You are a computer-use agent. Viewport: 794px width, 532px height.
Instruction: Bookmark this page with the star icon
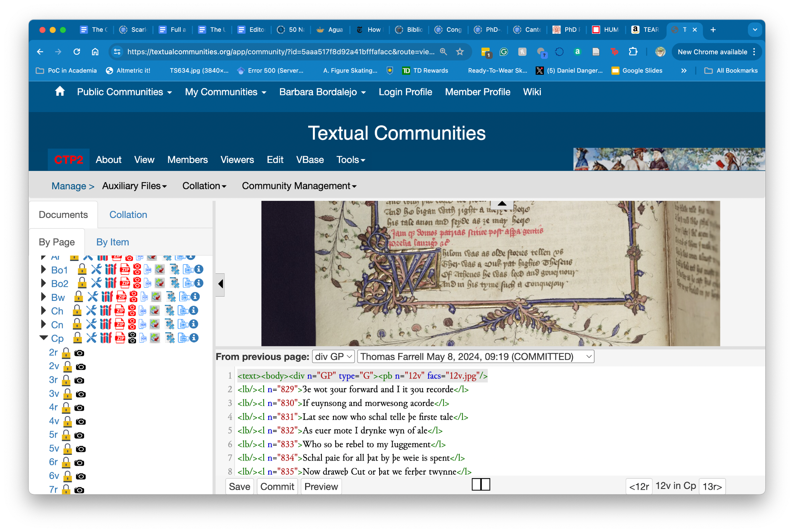tap(460, 52)
